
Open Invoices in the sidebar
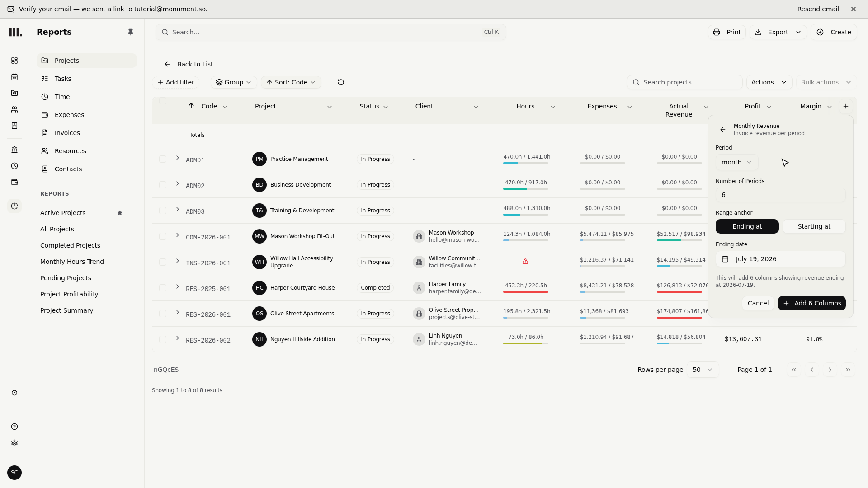(x=86, y=133)
